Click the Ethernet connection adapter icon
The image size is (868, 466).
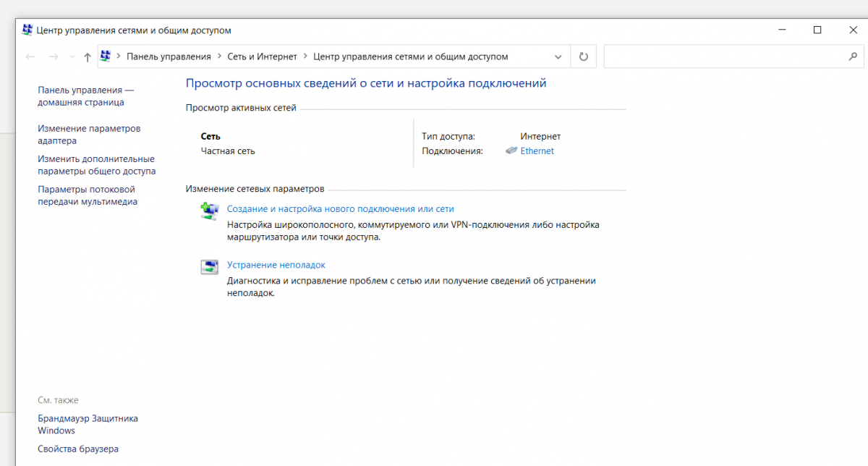511,151
